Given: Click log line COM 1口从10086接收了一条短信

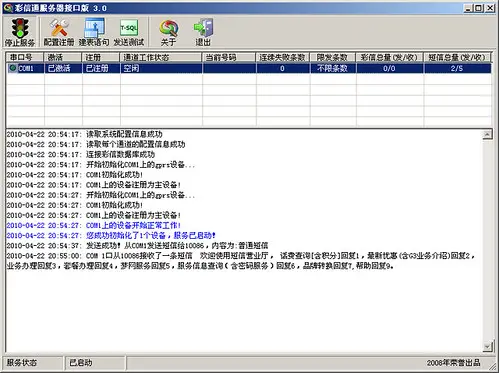Looking at the screenshot, I should click(241, 261).
